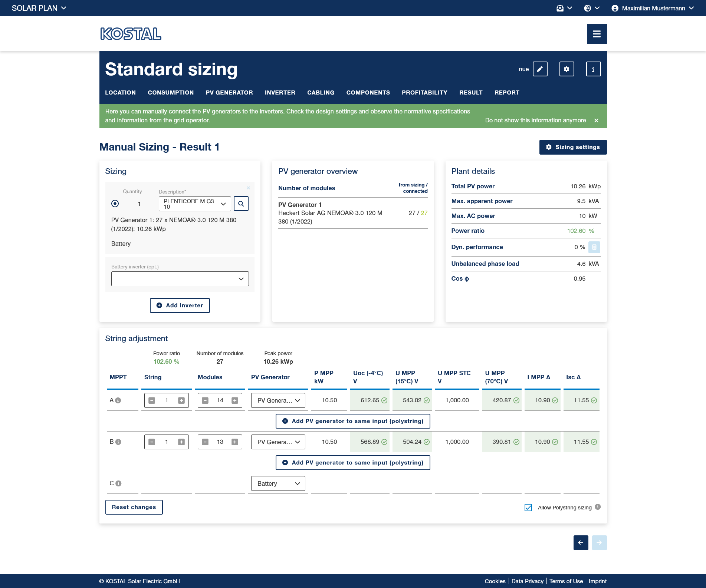The height and width of the screenshot is (588, 706).
Task: Open Battery inverter (opt.) dropdown
Action: pyautogui.click(x=180, y=279)
